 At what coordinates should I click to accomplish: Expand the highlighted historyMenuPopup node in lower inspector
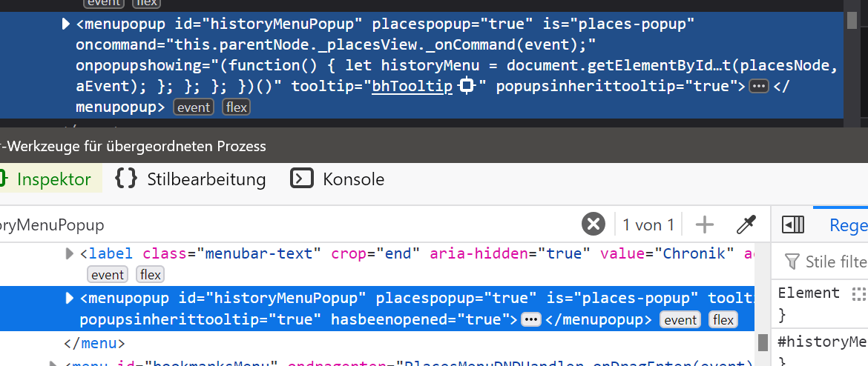[70, 299]
